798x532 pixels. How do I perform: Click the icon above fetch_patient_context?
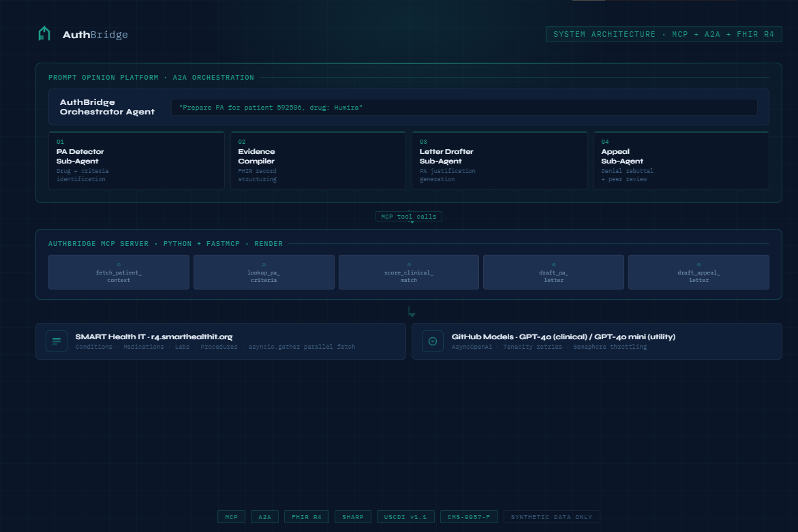tap(119, 264)
